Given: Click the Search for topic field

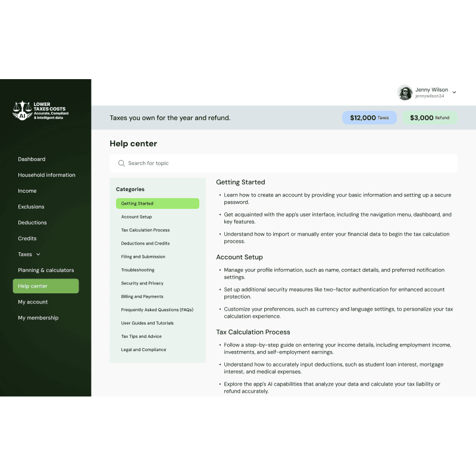Looking at the screenshot, I should click(284, 163).
